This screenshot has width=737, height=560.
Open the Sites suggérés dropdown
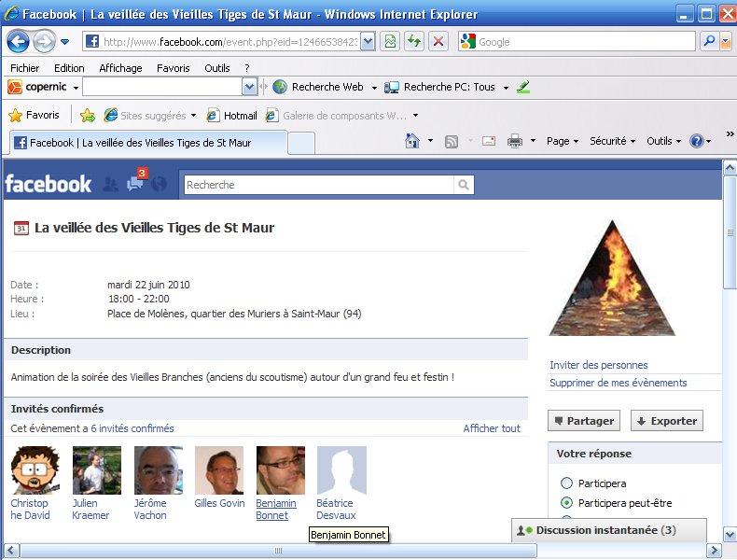pyautogui.click(x=193, y=115)
